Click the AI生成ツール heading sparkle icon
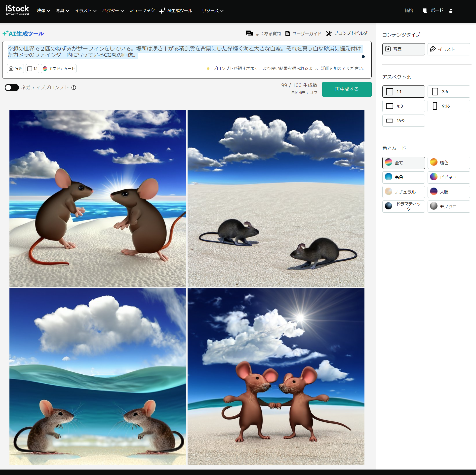The width and height of the screenshot is (476, 475). [5, 33]
